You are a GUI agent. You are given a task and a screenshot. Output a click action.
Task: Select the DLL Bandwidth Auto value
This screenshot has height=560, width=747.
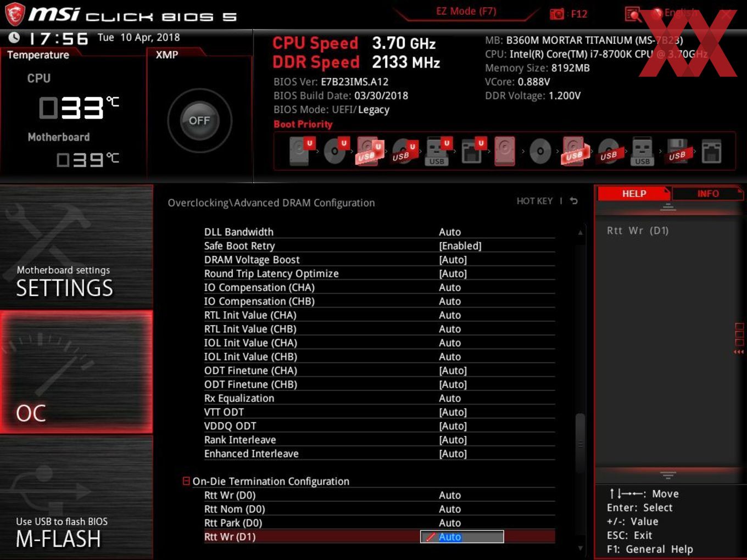450,232
